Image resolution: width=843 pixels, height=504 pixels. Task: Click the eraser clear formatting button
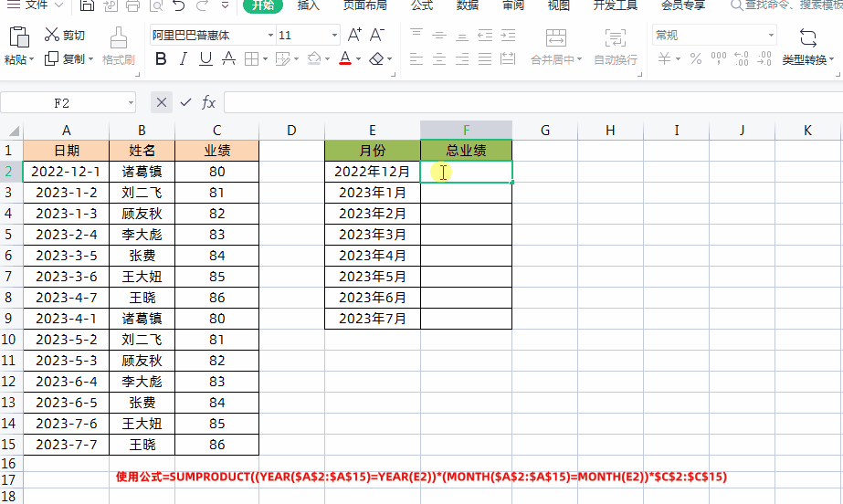click(376, 58)
